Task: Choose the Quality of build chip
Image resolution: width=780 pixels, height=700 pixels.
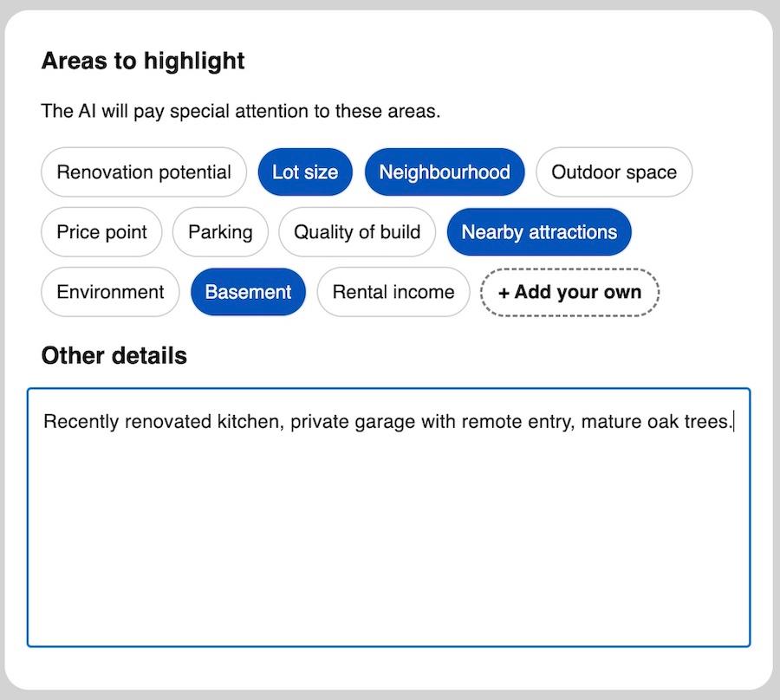Action: 356,232
